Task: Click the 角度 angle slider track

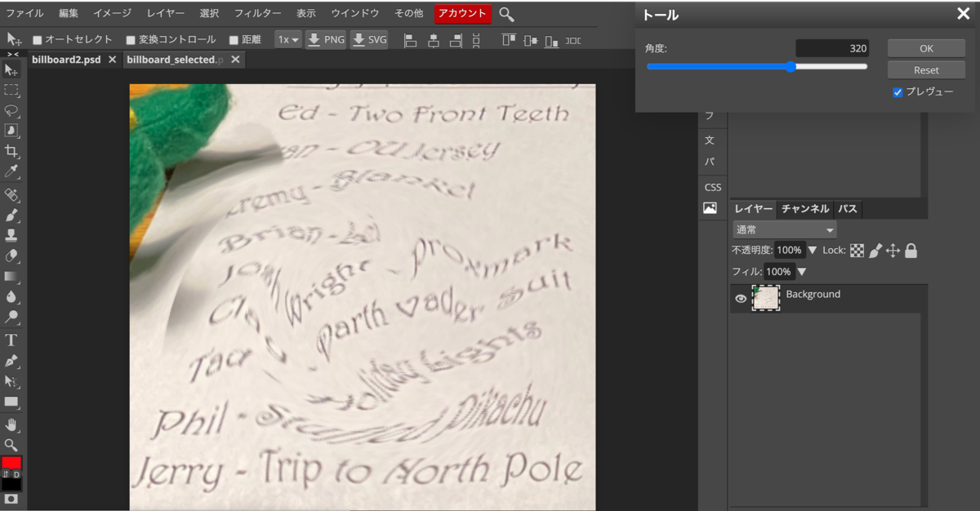Action: [x=757, y=67]
